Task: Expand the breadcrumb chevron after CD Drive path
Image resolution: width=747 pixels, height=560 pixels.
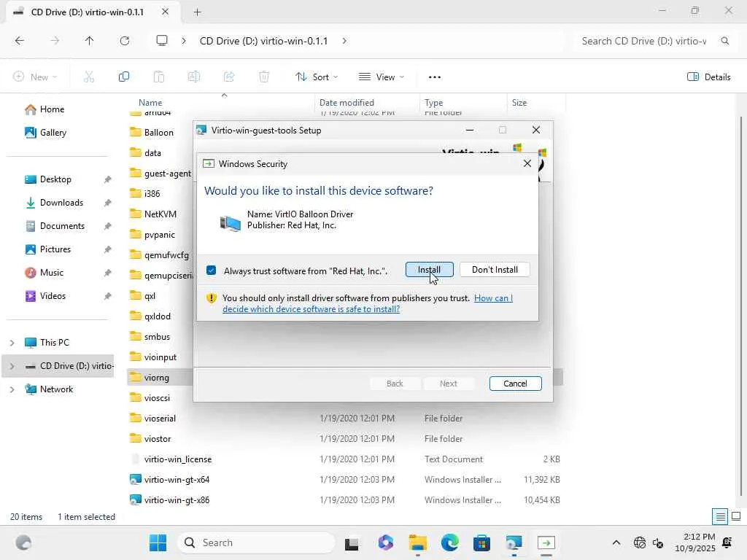Action: pos(344,41)
